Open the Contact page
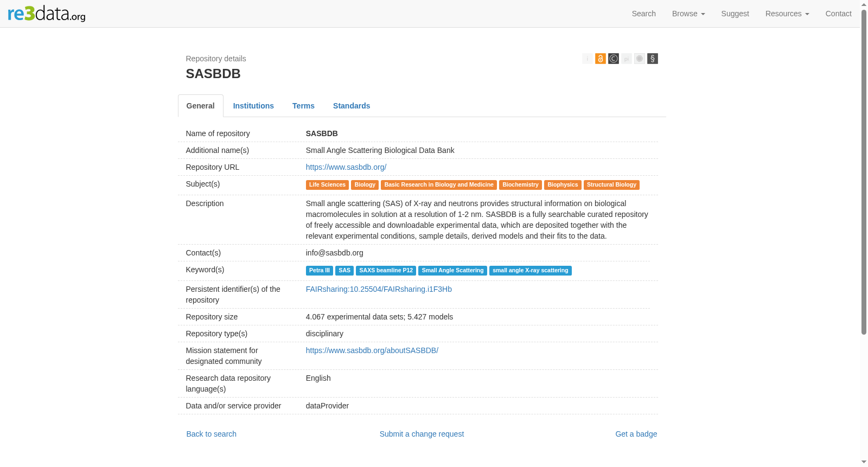 838,14
